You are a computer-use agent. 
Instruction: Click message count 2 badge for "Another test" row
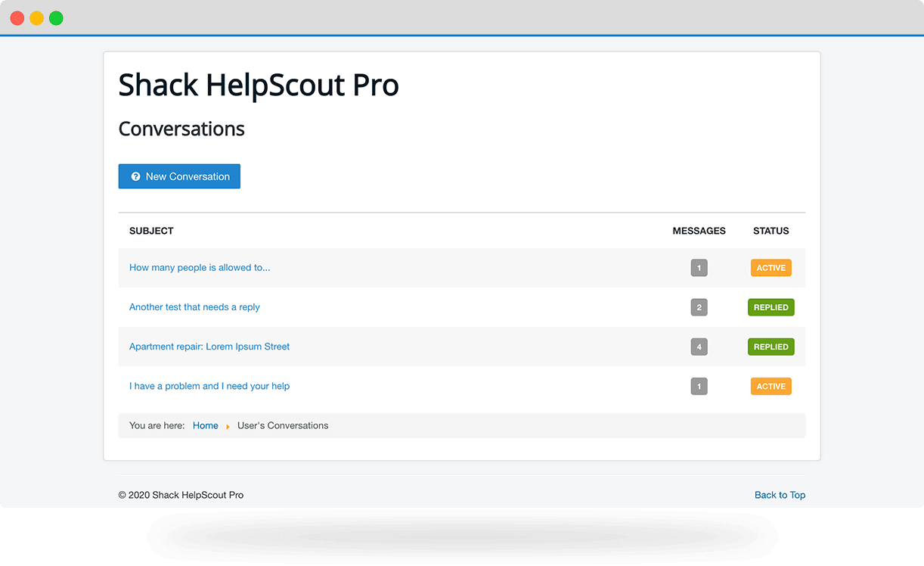pyautogui.click(x=699, y=307)
